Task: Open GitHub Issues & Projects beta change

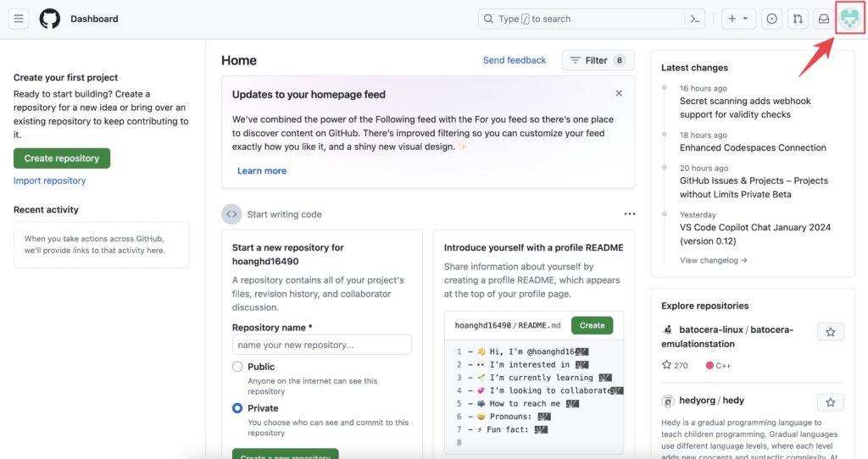Action: [754, 187]
